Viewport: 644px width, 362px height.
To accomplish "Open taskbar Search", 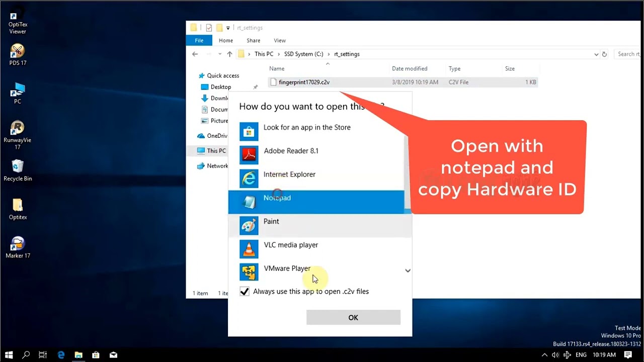I will click(x=26, y=355).
